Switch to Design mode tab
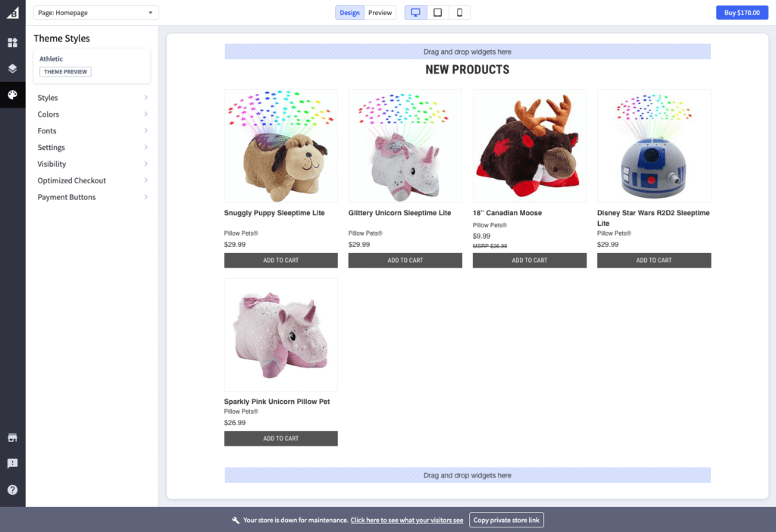 349,12
